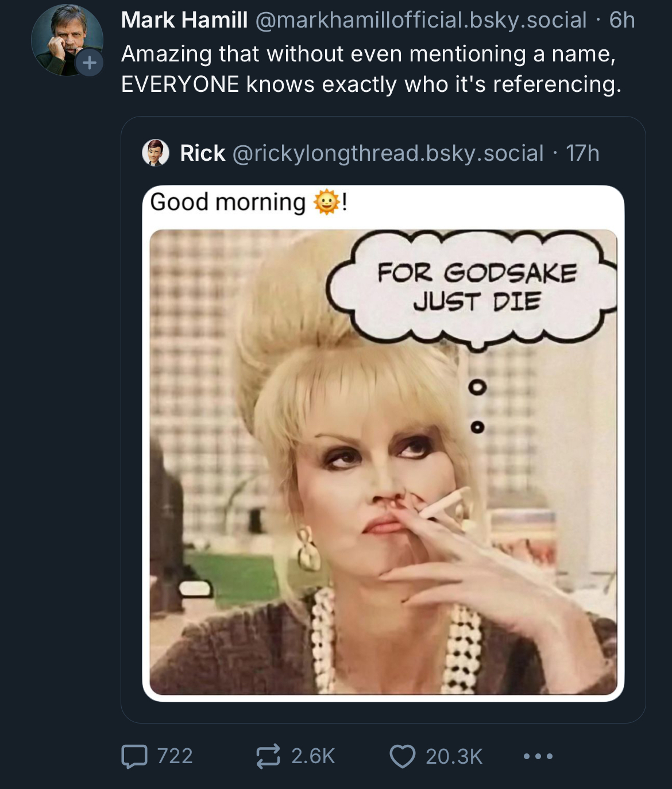Like the post with the heart icon
Screen dimensions: 672x789
pos(402,756)
